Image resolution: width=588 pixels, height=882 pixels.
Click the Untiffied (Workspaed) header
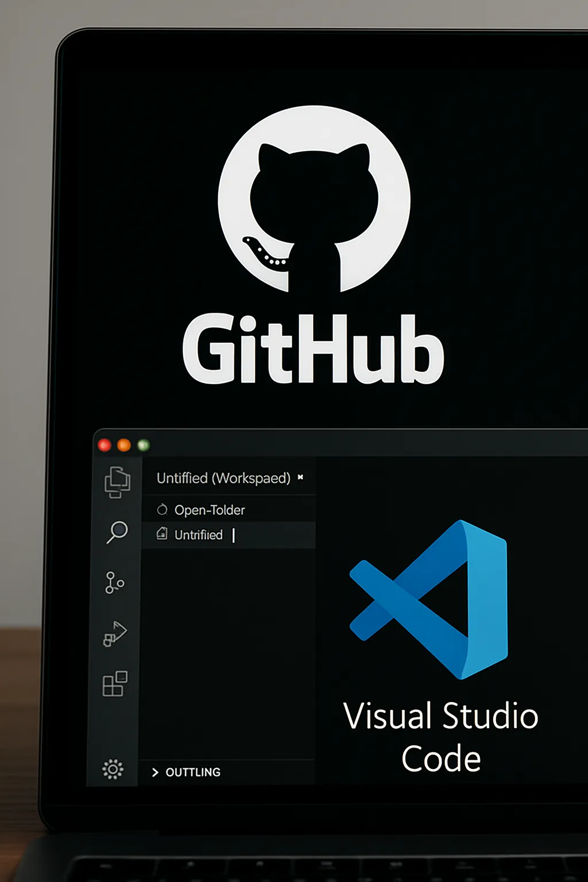click(223, 478)
